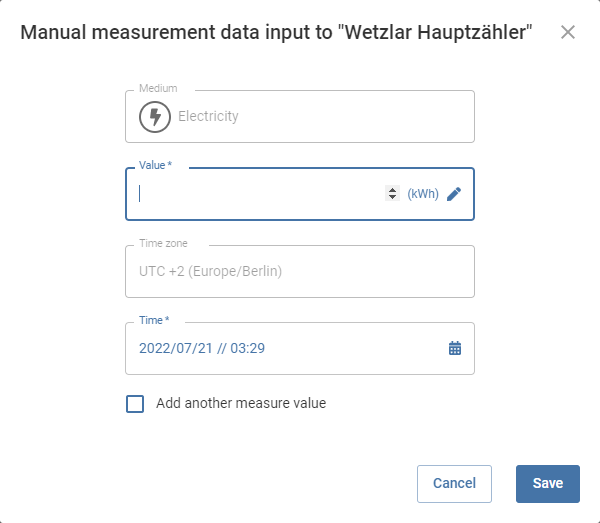Viewport: 600px width, 523px height.
Task: Increase value with the up spinner arrow
Action: coord(392,190)
